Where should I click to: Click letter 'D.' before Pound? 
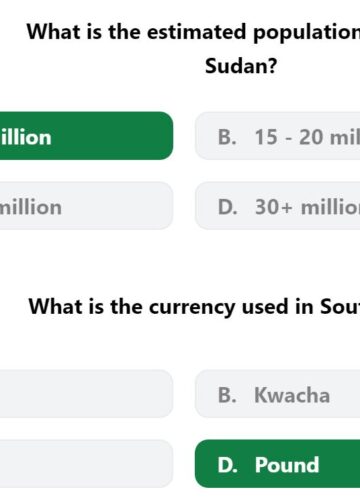228,465
